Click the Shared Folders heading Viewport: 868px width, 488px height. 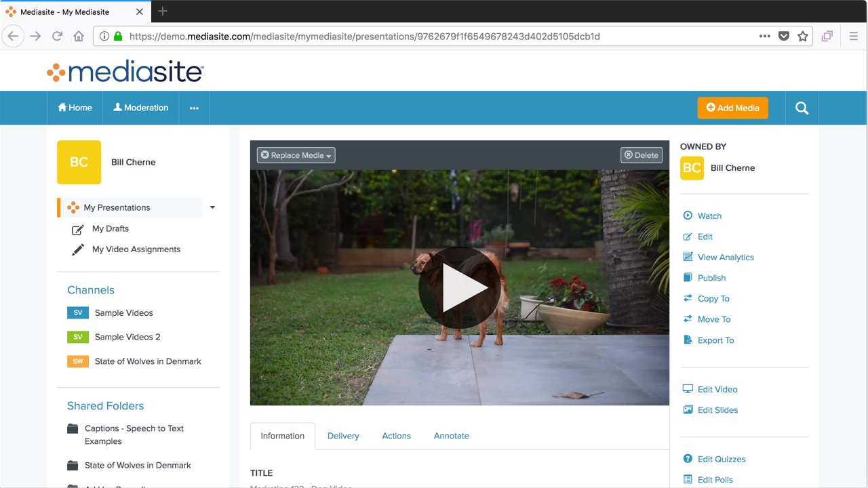105,406
